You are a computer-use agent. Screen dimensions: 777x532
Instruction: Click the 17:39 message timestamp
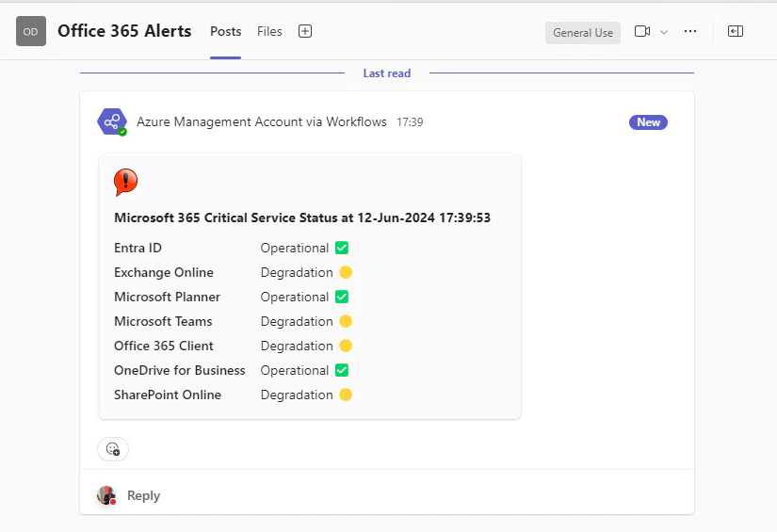tap(410, 122)
